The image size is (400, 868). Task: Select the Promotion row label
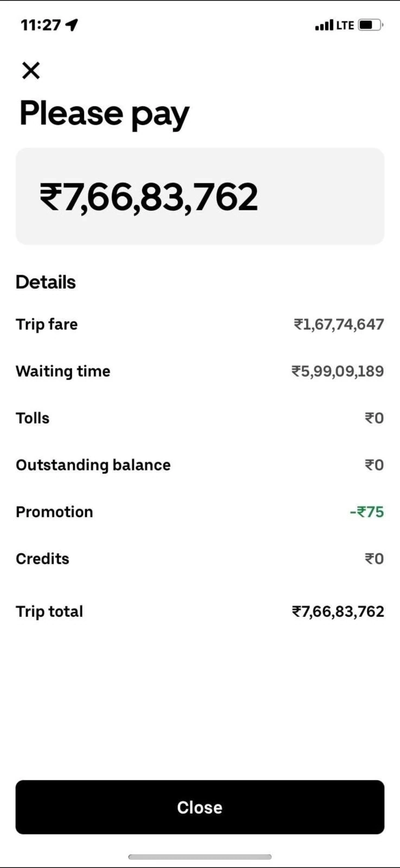(x=54, y=512)
